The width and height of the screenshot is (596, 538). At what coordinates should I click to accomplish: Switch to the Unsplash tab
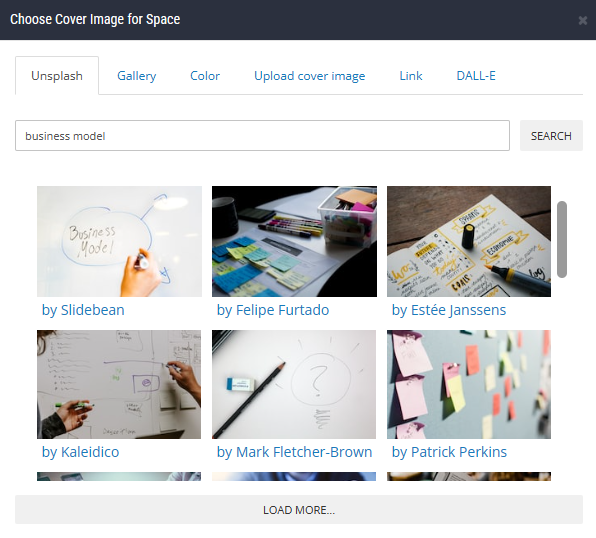pos(57,76)
